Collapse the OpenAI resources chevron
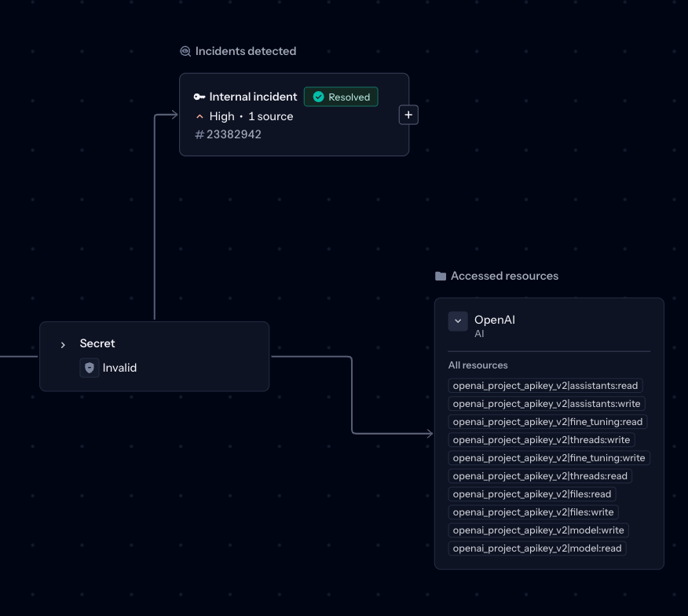This screenshot has width=688, height=616. (x=458, y=321)
